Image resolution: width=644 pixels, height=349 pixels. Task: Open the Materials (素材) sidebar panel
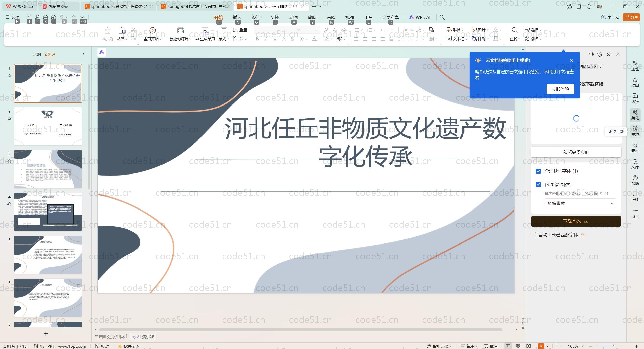635,148
